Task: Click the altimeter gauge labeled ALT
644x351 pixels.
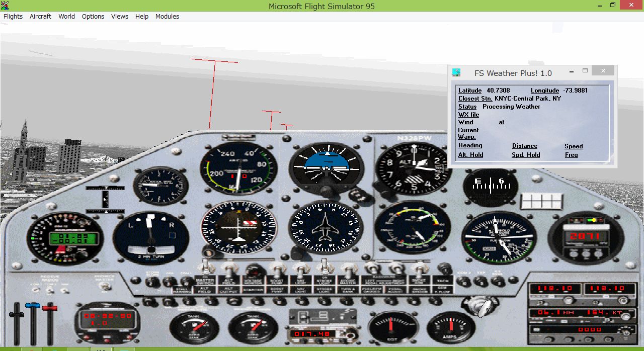Action: tap(414, 168)
